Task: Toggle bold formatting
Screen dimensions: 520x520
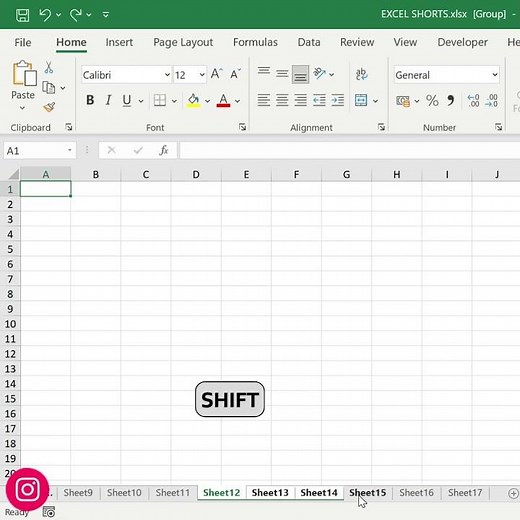Action: click(x=90, y=100)
